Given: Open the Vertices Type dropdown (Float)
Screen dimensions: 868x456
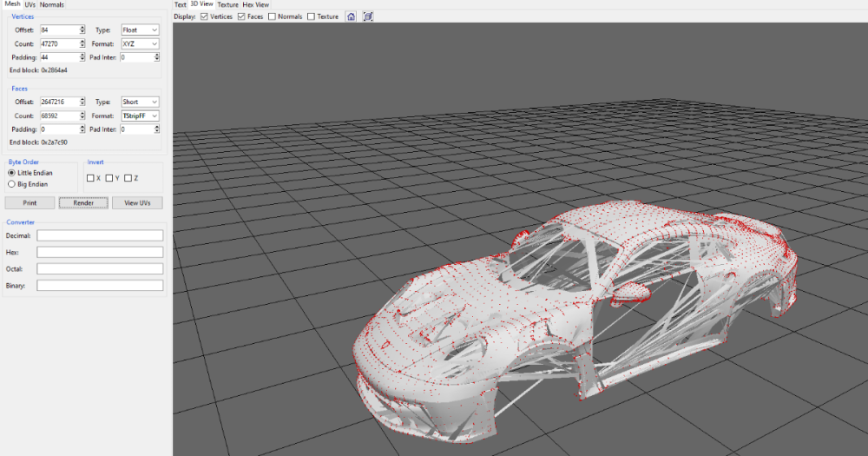Looking at the screenshot, I should [x=140, y=30].
